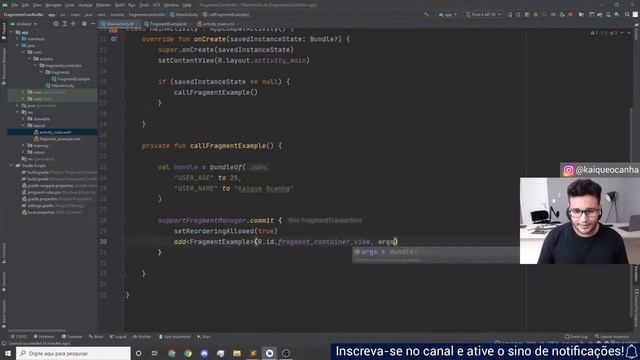Click the Collapse All icon in Project panel
640x360 pixels.
coord(73,24)
